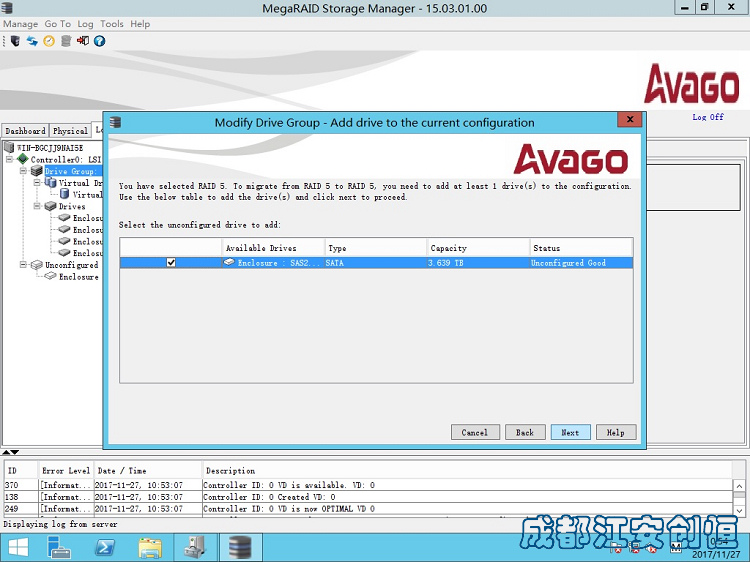
Task: Open the Log menu
Action: pos(85,24)
